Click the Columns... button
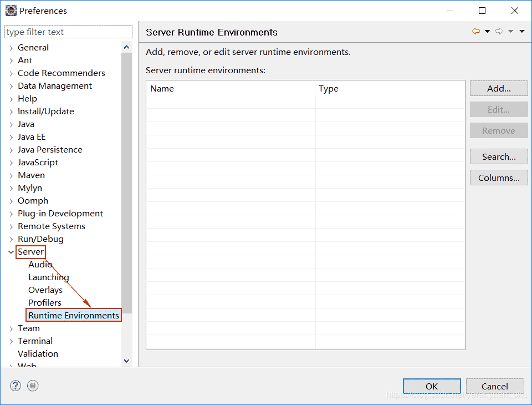 499,178
